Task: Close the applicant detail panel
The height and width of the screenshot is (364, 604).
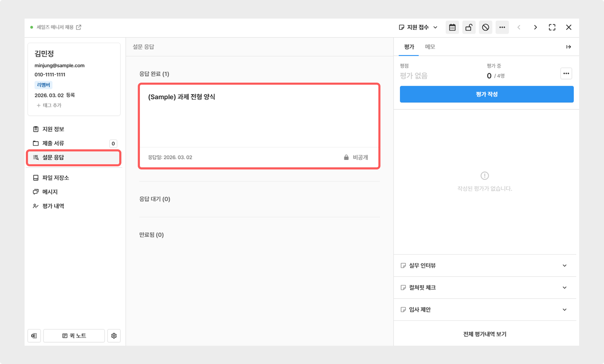Action: (569, 27)
